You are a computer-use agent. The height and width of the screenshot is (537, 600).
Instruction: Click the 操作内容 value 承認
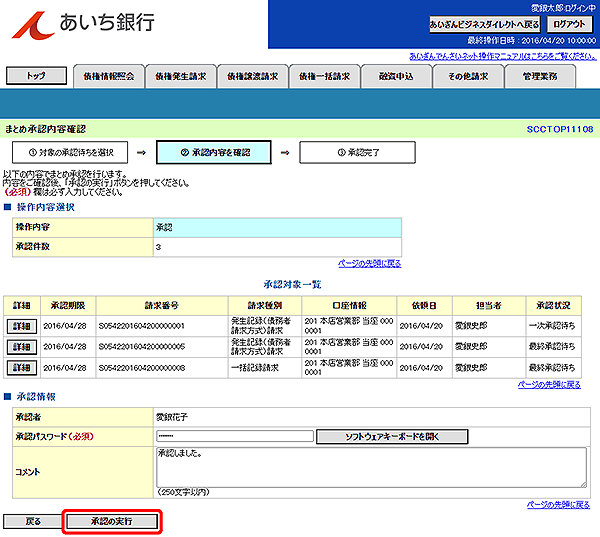tap(164, 227)
